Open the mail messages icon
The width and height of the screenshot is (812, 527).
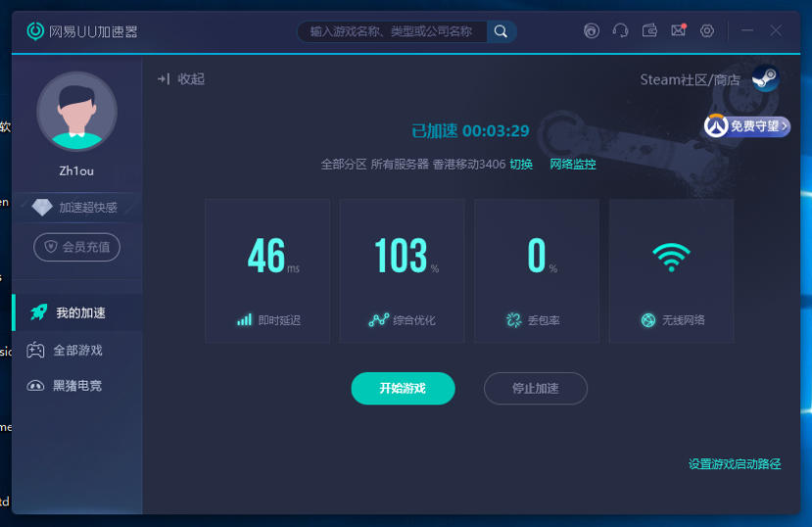[x=679, y=30]
